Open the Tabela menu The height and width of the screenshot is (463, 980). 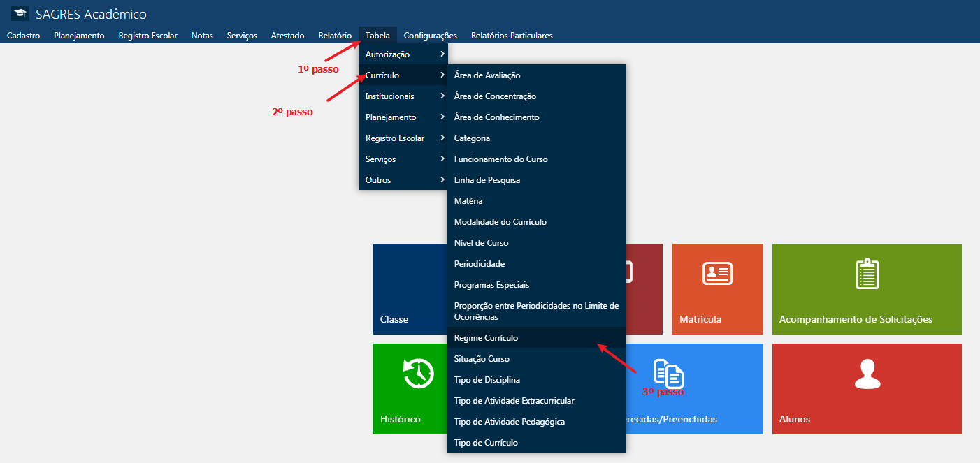coord(377,36)
